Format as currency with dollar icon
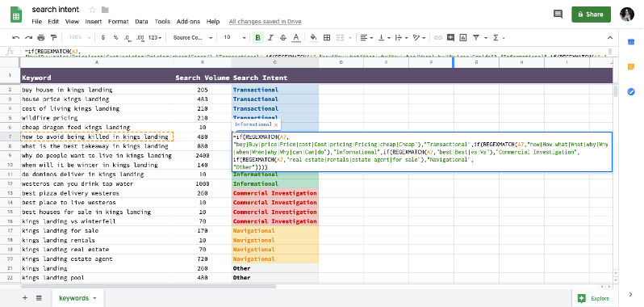 [x=103, y=38]
